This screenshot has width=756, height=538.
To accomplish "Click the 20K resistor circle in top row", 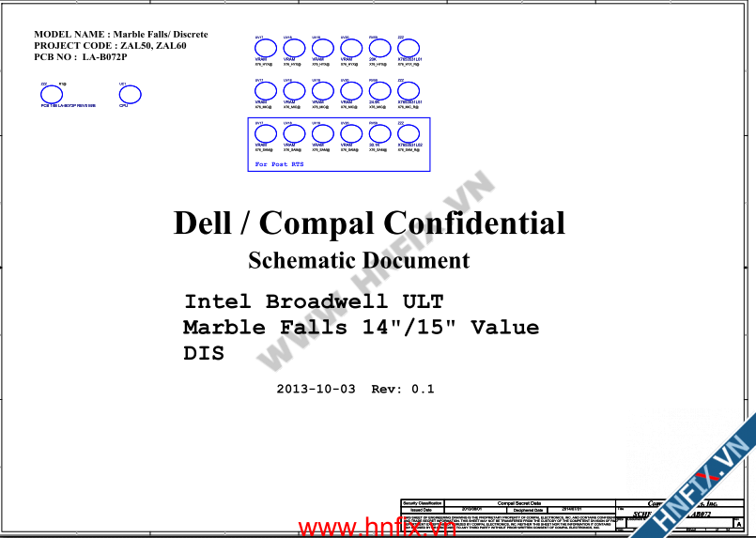I will [379, 48].
